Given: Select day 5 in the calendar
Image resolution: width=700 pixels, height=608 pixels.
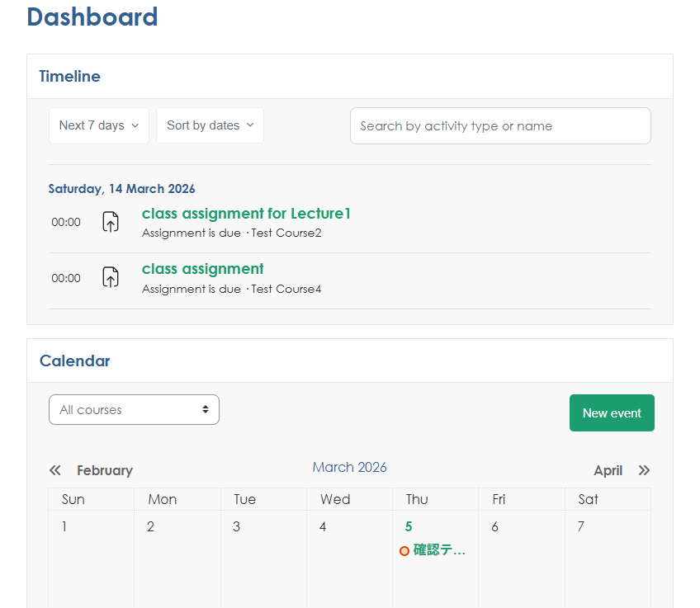Looking at the screenshot, I should click(409, 526).
